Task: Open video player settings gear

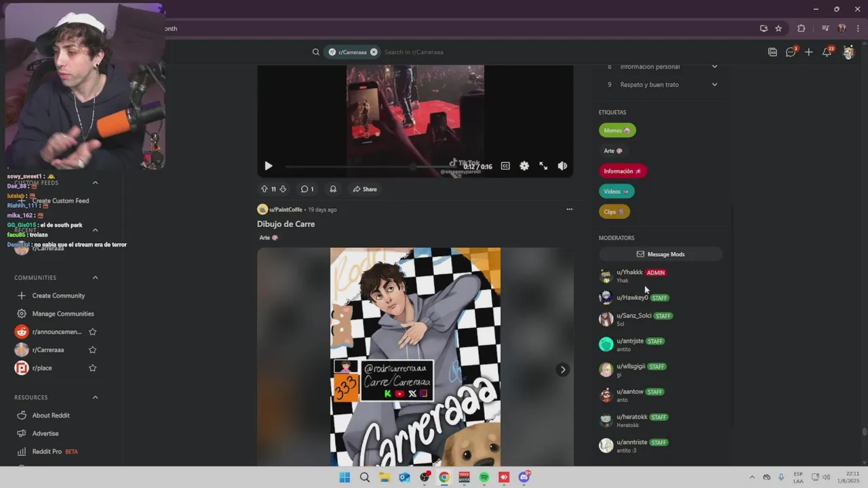Action: pos(524,166)
